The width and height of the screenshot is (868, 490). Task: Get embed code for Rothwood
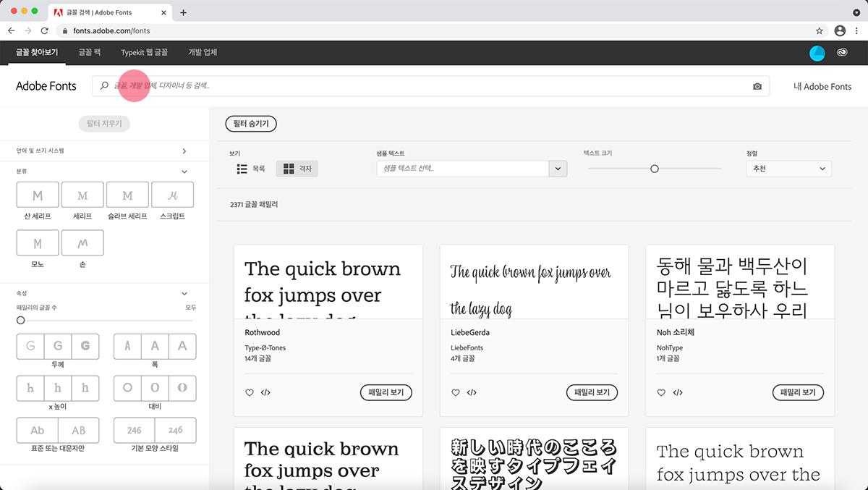pyautogui.click(x=265, y=393)
